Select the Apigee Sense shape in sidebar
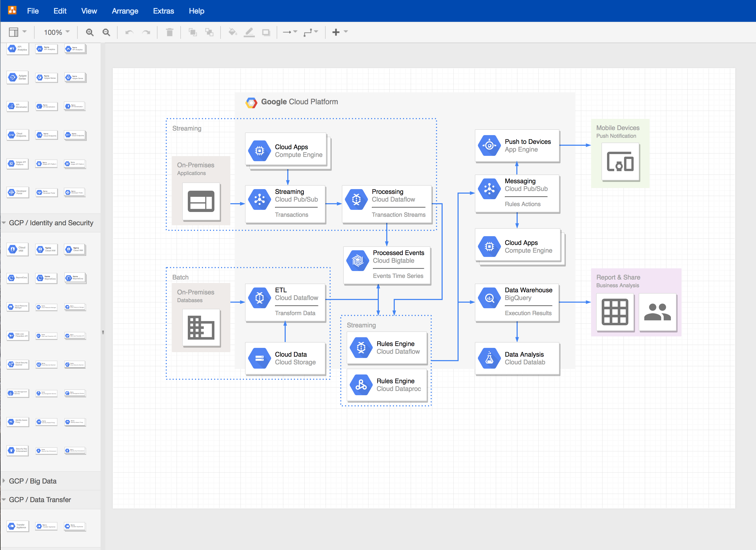 [18, 77]
